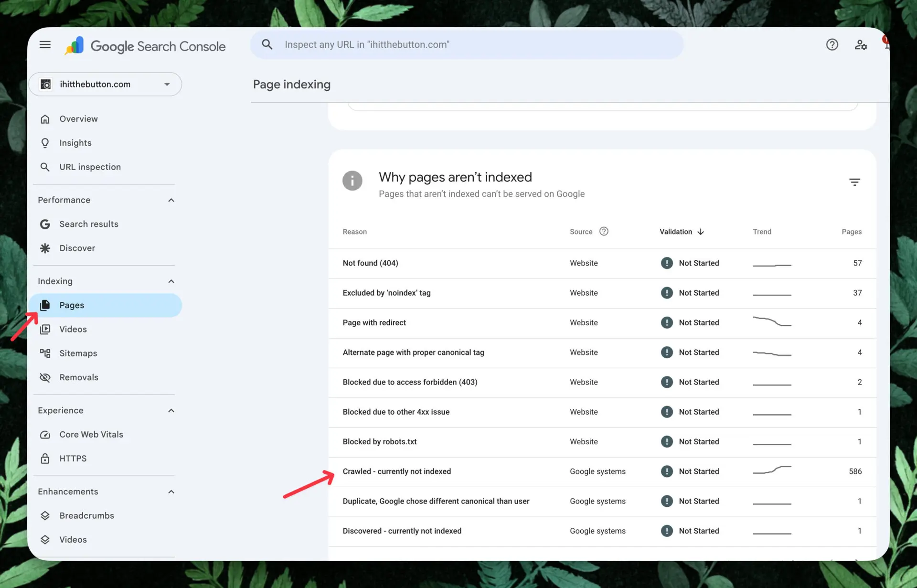Screen dimensions: 917x588
Task: Sort by the Validation column arrow
Action: (701, 232)
